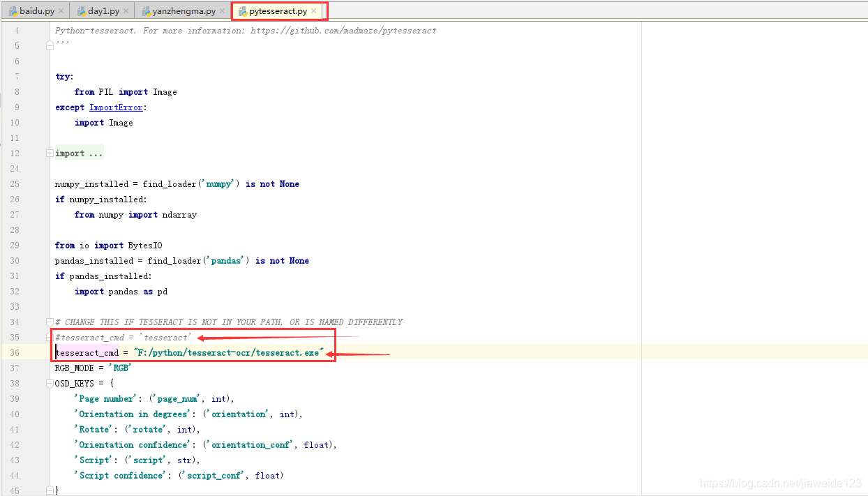The image size is (868, 496).
Task: Close the yanzhengma.py editor tab
Action: (x=223, y=11)
